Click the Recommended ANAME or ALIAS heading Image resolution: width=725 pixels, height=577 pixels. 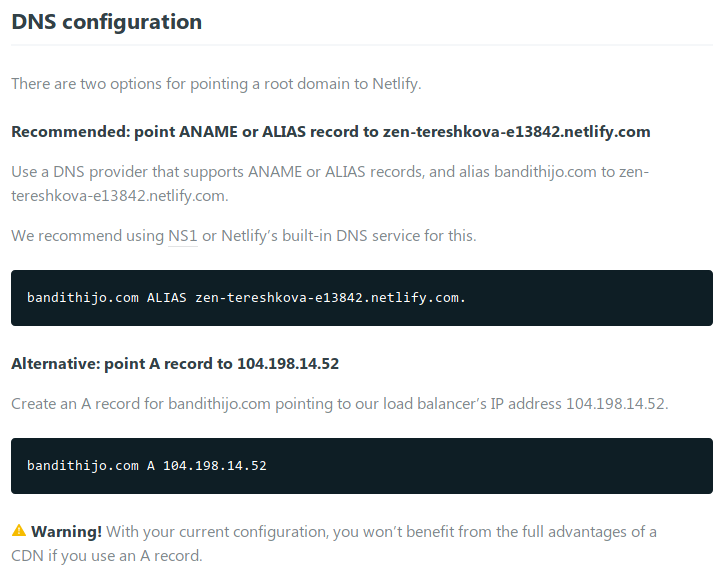(330, 132)
